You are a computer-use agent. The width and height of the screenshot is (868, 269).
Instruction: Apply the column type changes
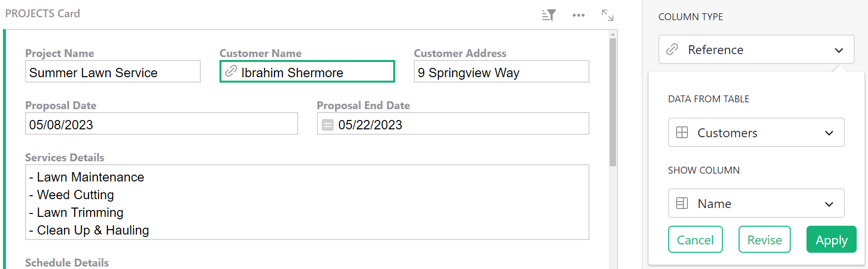pyautogui.click(x=831, y=240)
